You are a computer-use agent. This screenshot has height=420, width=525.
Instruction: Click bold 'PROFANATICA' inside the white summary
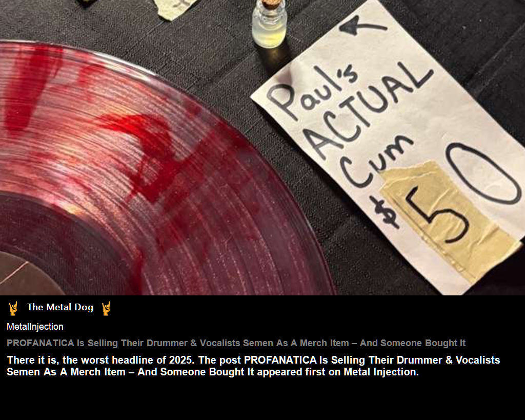280,360
